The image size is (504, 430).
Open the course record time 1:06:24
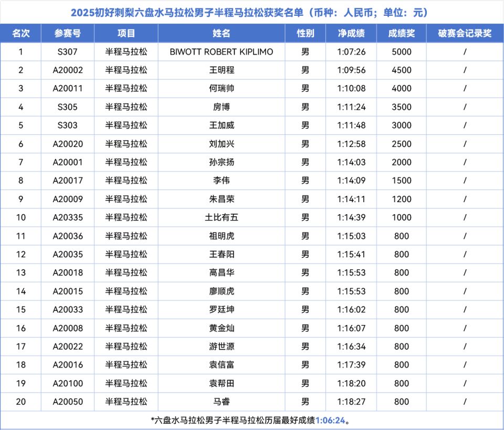[330, 420]
